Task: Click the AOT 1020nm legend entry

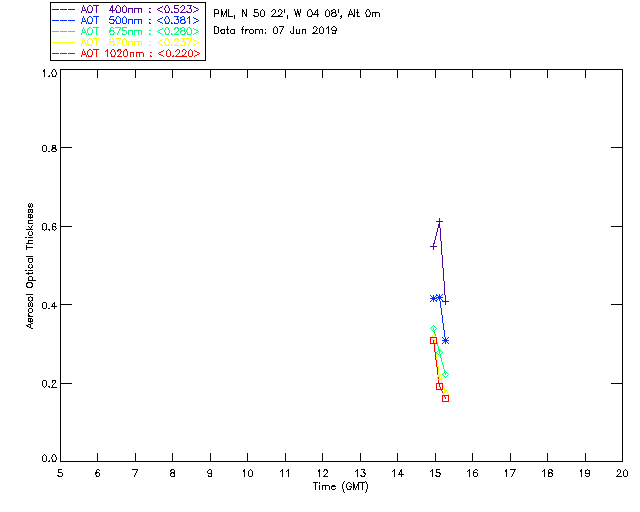Action: click(126, 53)
